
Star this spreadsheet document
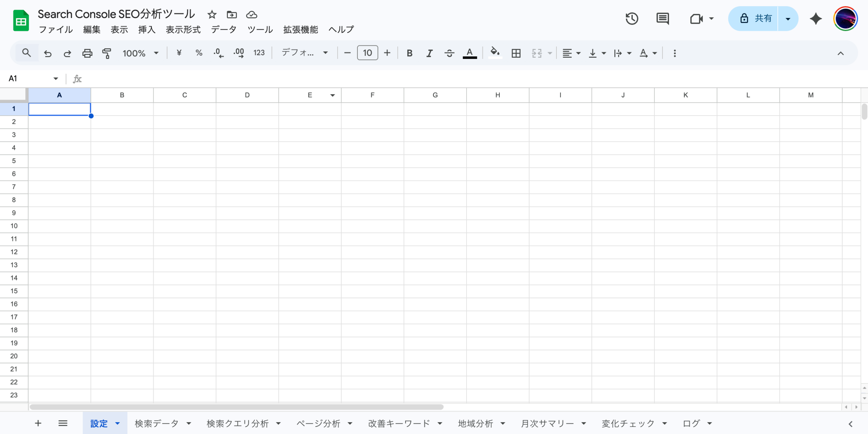pos(212,15)
